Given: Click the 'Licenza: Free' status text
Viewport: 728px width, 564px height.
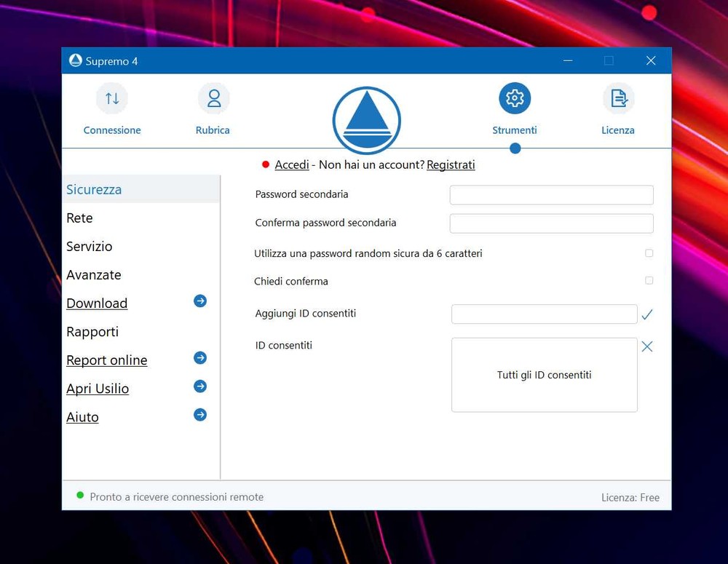Looking at the screenshot, I should coord(630,498).
